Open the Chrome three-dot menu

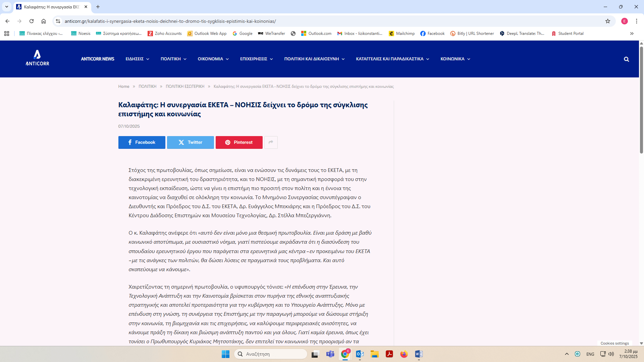point(636,21)
